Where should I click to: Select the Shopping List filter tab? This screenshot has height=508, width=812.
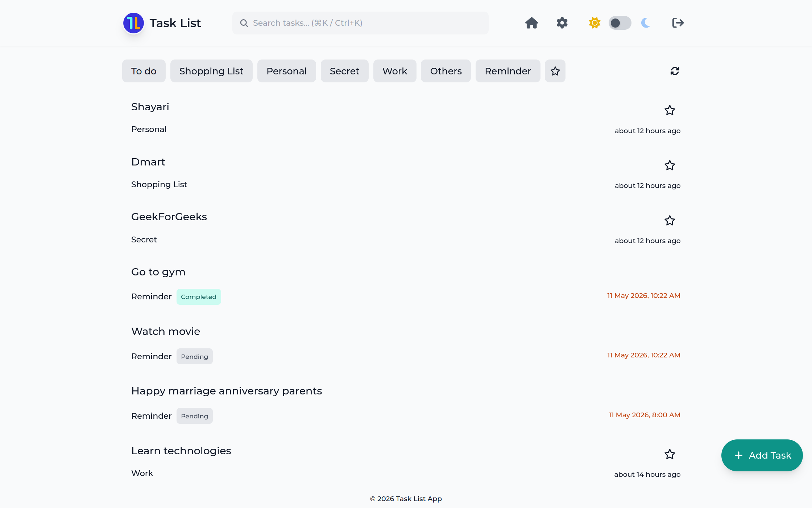211,71
